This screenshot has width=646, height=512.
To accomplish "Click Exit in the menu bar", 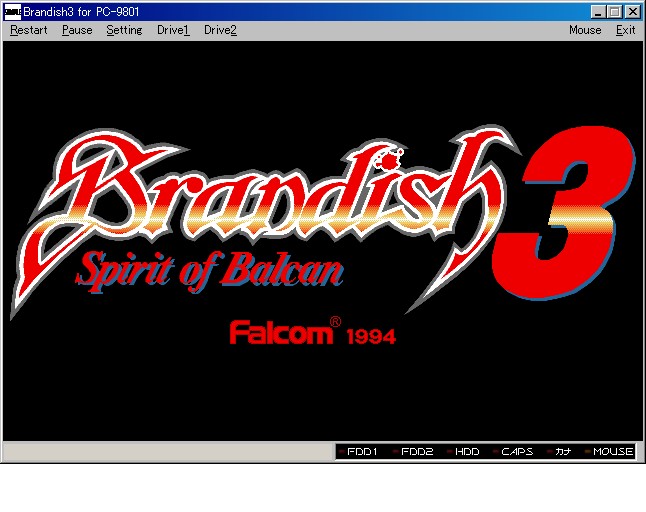I will click(x=625, y=30).
